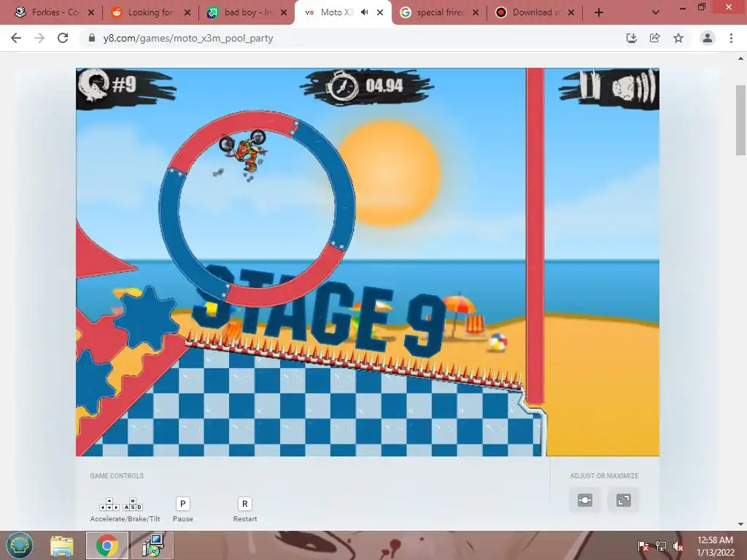Image resolution: width=747 pixels, height=560 pixels.
Task: Click the scrollbar up arrow
Action: [740, 58]
